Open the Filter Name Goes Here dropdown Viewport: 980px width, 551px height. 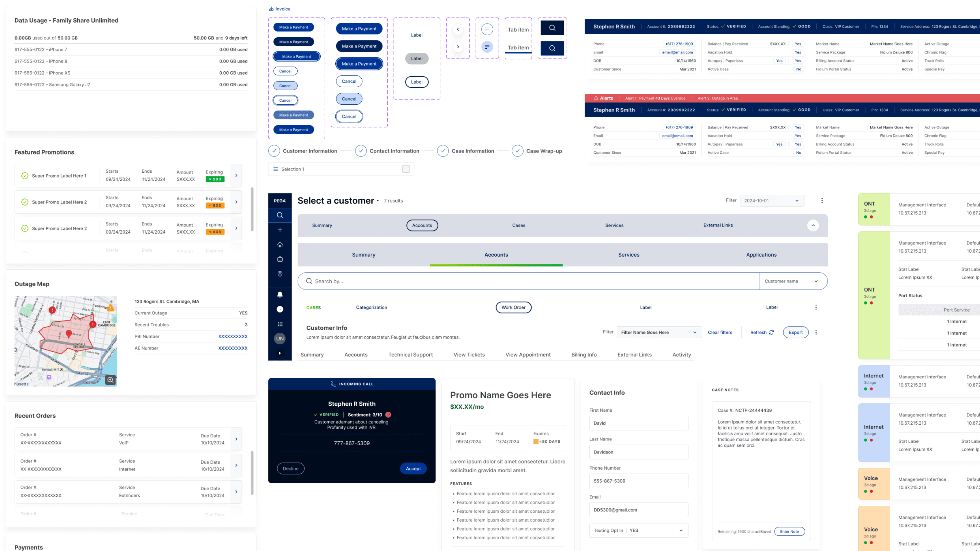pos(659,332)
